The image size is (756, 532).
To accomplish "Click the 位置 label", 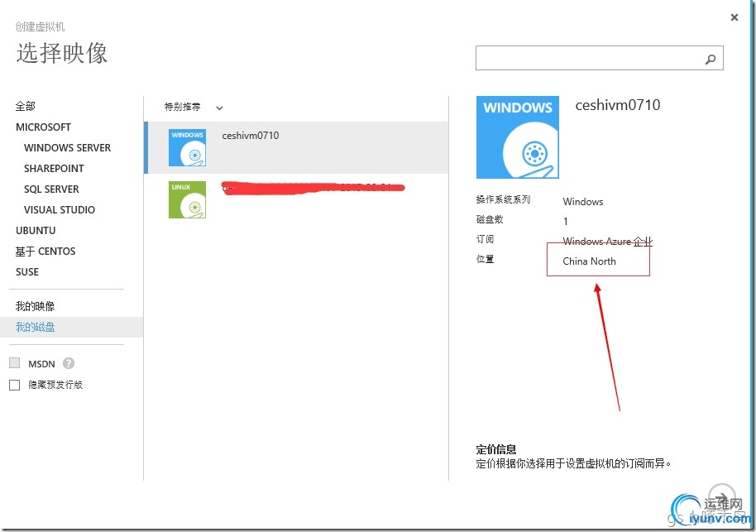I will point(485,259).
